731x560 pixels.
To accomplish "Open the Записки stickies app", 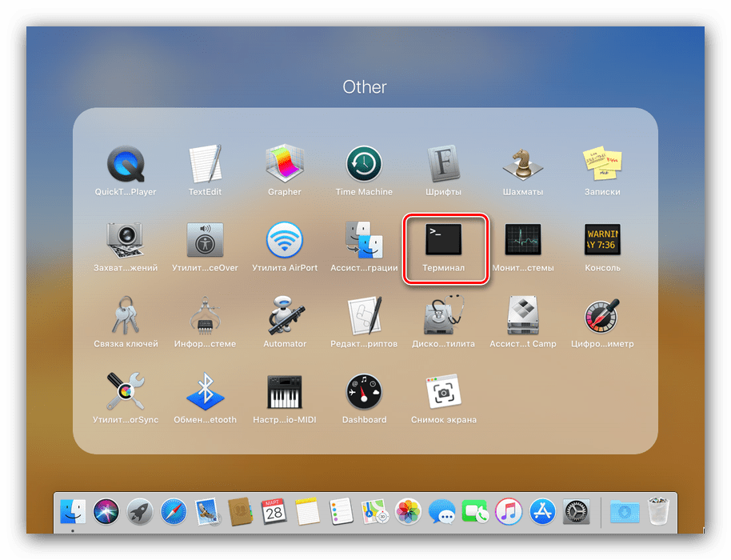I will (x=602, y=164).
